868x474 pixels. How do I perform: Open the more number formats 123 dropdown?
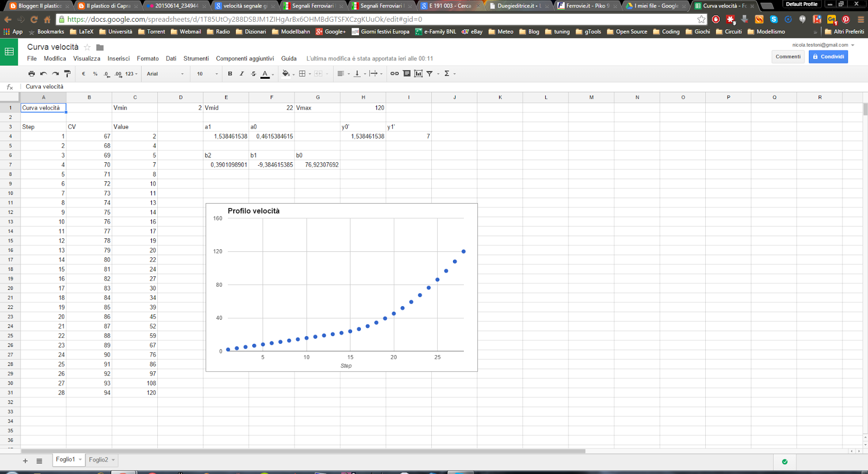131,74
